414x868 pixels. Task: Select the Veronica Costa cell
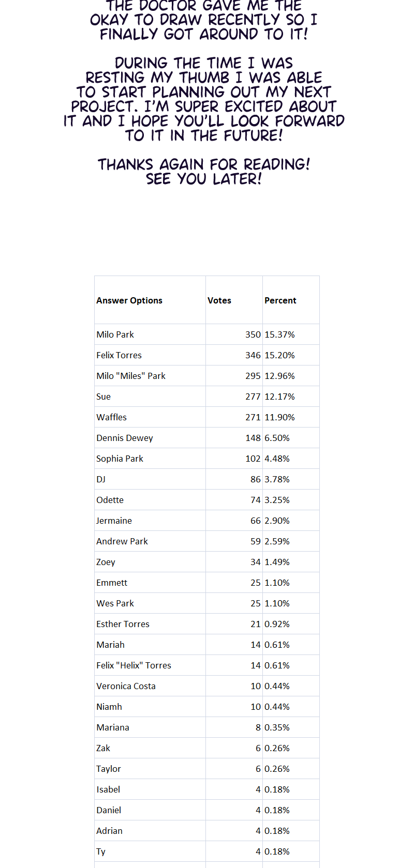tap(126, 686)
